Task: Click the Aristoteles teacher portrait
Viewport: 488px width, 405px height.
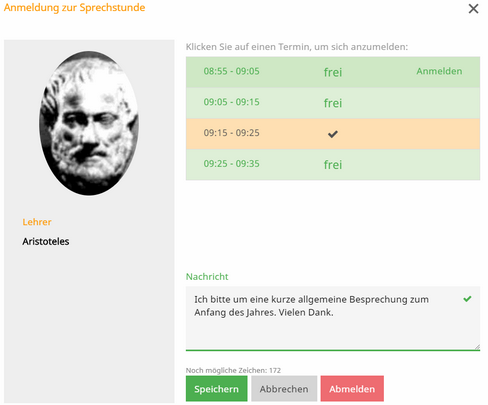Action: click(89, 123)
